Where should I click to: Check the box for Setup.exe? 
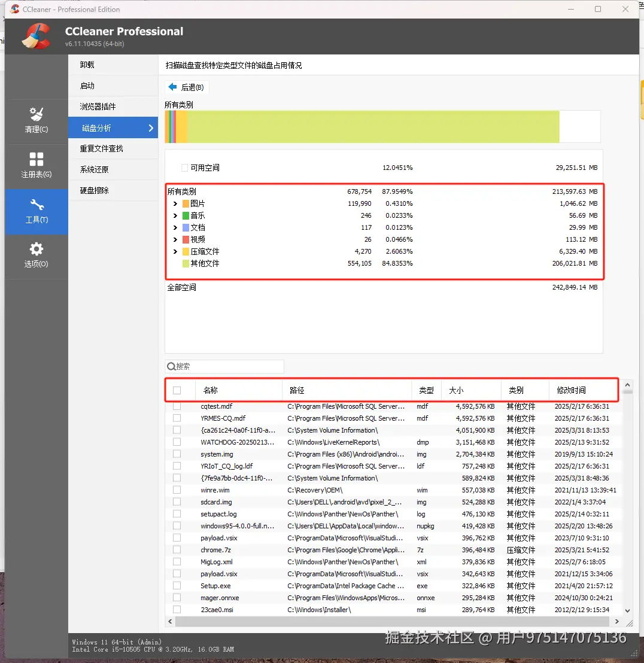click(x=177, y=586)
